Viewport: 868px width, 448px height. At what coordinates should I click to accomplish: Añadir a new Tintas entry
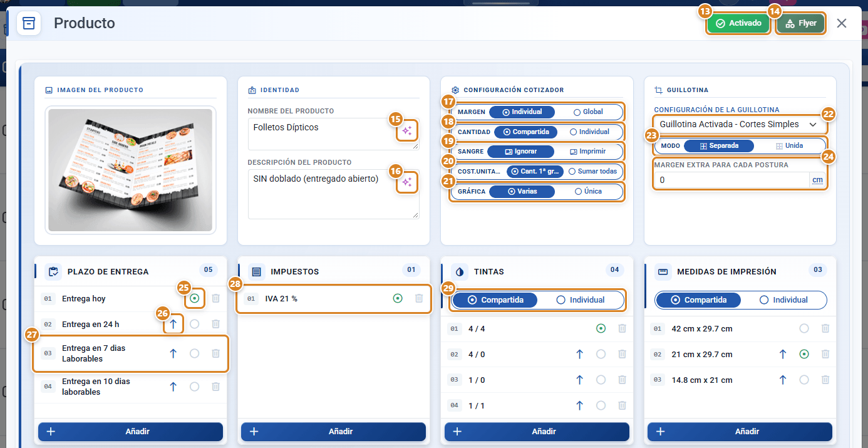pos(537,432)
